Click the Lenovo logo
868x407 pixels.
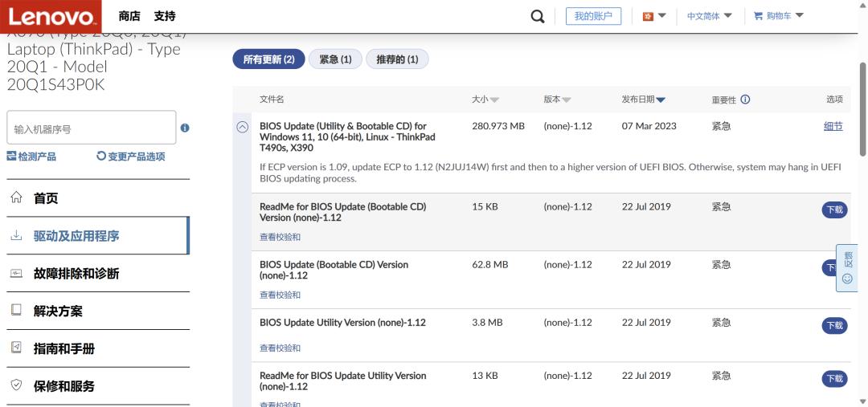click(51, 16)
